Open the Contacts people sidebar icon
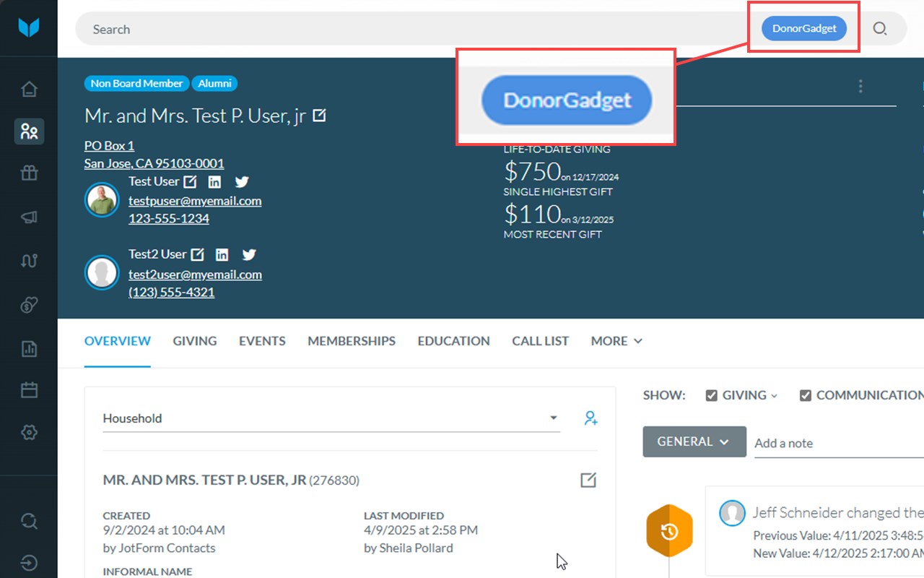The image size is (924, 578). tap(29, 131)
